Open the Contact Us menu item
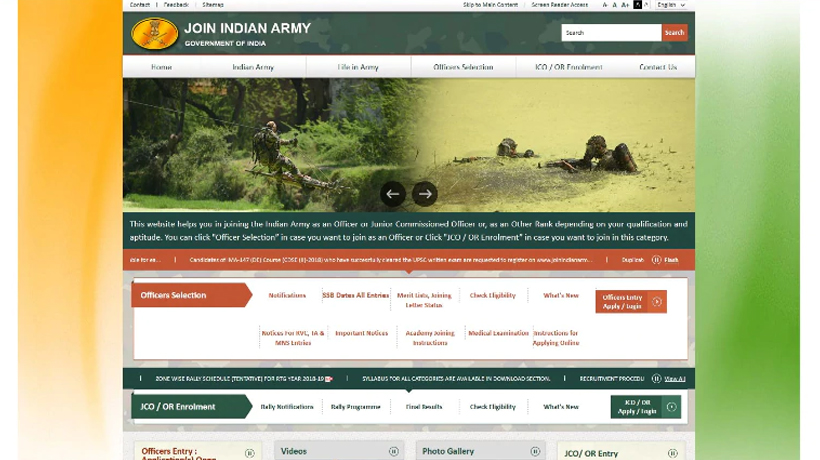The width and height of the screenshot is (820, 460). click(x=658, y=67)
